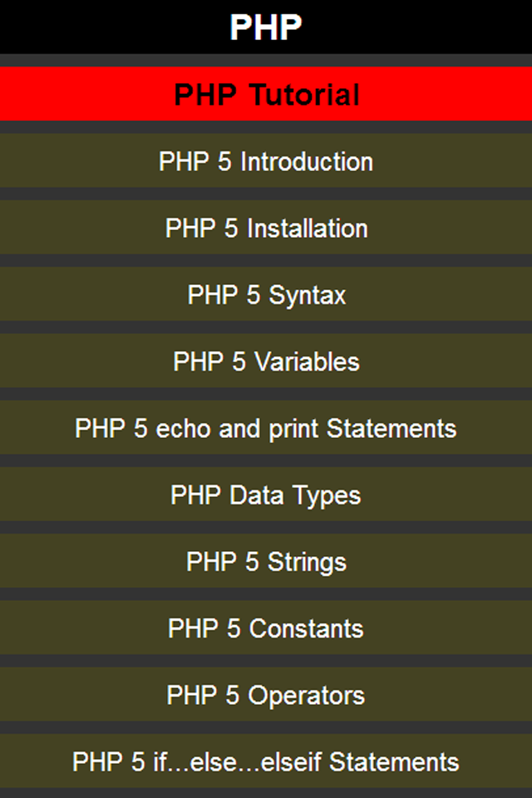Click the red PHP Tutorial heading
Screen dimensions: 532x798
tap(266, 94)
